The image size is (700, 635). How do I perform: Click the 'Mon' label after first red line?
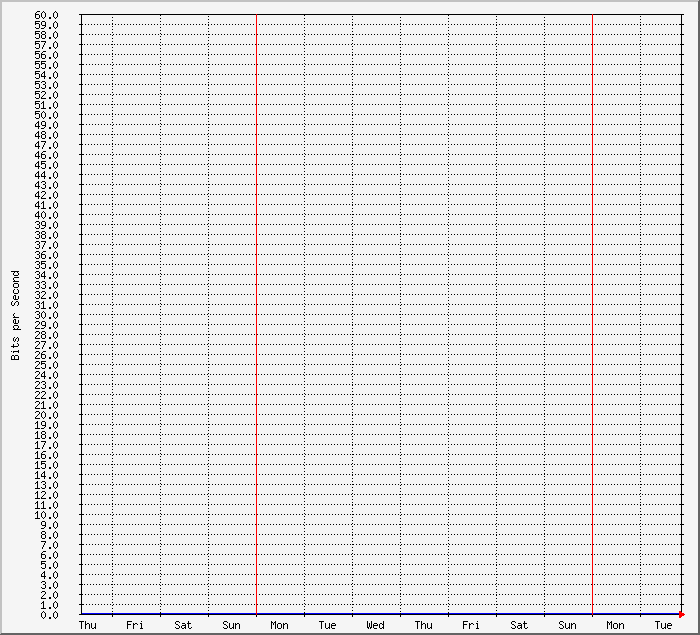tap(279, 626)
